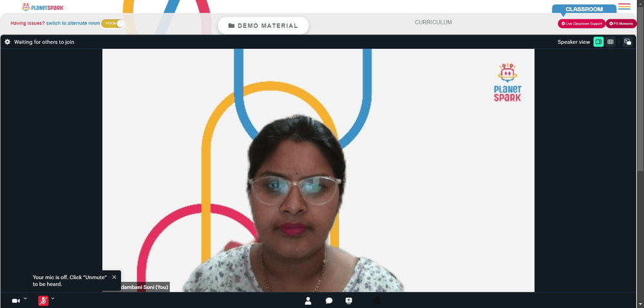Click switch to alternate room link
644x308 pixels.
pos(73,23)
